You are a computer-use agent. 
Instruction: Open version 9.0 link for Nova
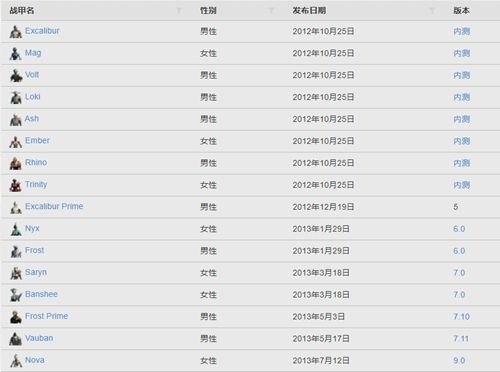[x=459, y=360]
